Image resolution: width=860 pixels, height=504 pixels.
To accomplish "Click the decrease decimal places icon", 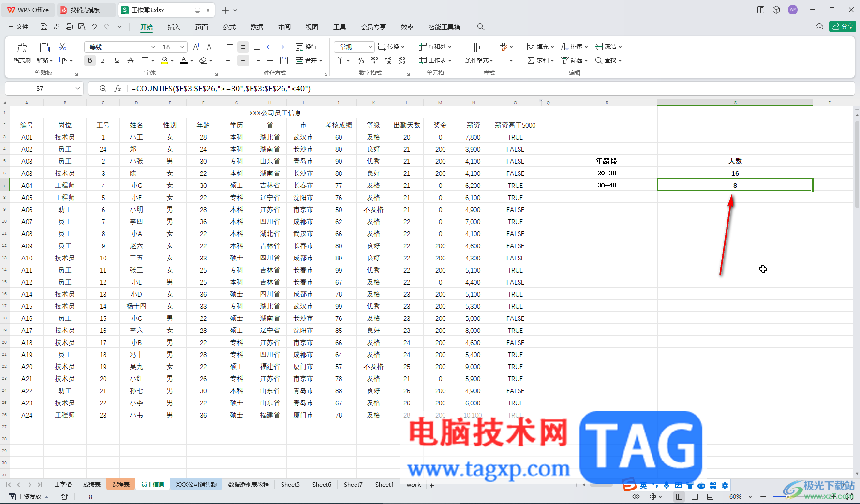I will (x=402, y=60).
